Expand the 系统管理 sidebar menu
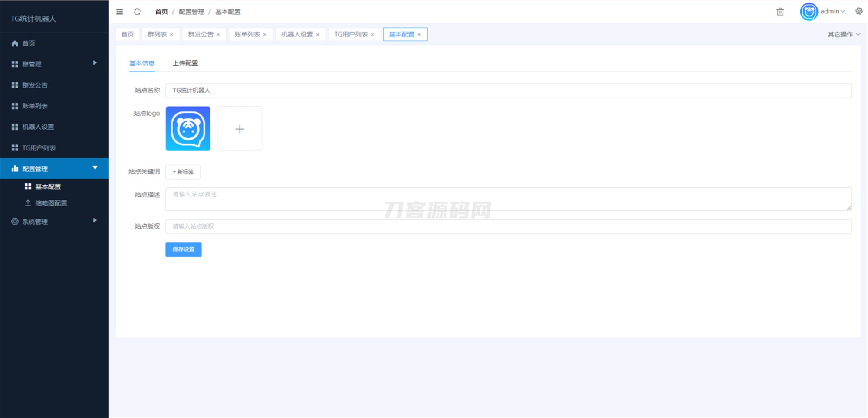The width and height of the screenshot is (868, 418). 34,222
